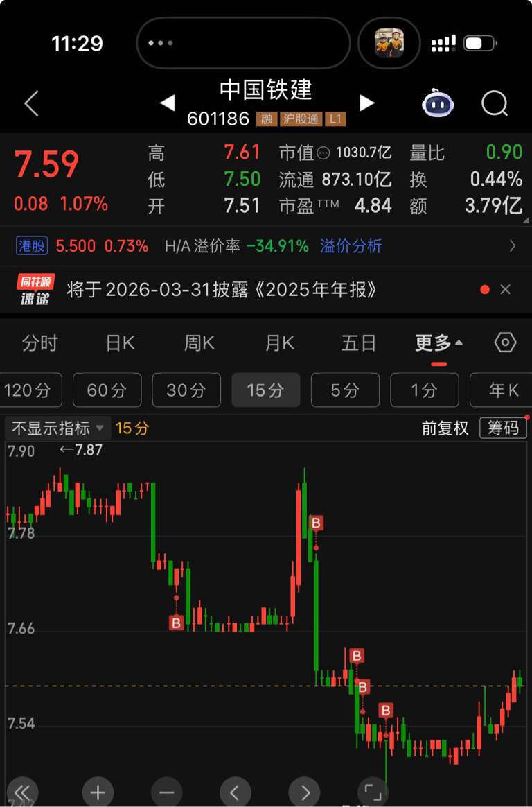This screenshot has width=532, height=807.
Task: Open the 不显示指标 indicator dropdown
Action: point(57,428)
